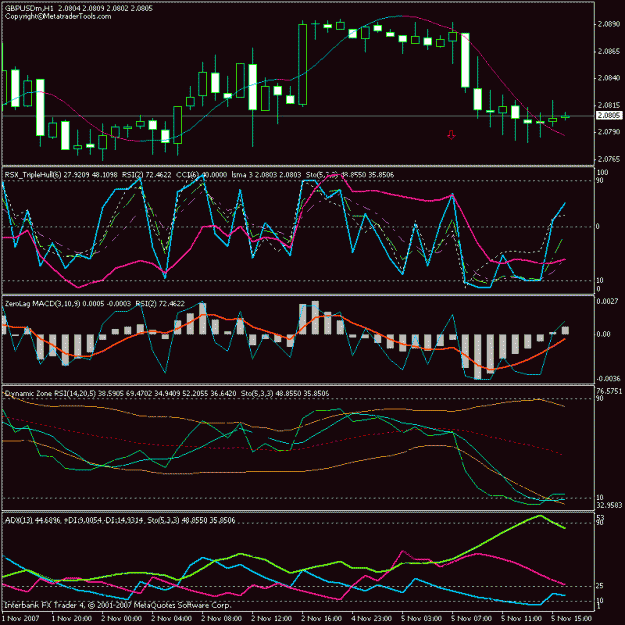Viewport: 625px width, 625px height.
Task: Click the -0.0036 MACD scale value
Action: coord(608,379)
